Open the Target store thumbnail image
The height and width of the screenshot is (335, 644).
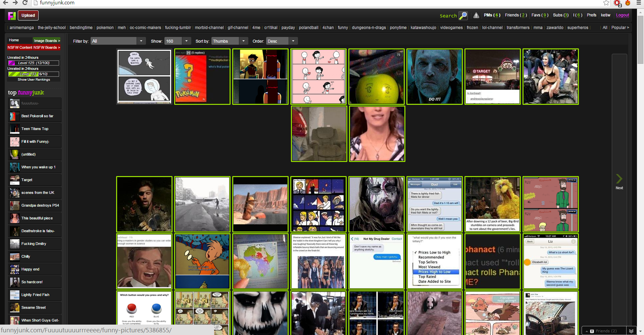coord(492,77)
